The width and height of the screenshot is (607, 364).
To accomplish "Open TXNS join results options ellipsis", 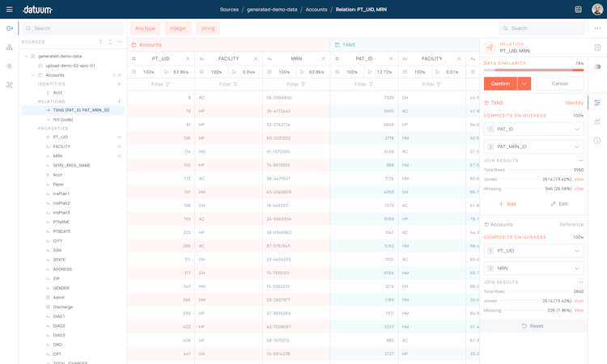I will 580,160.
